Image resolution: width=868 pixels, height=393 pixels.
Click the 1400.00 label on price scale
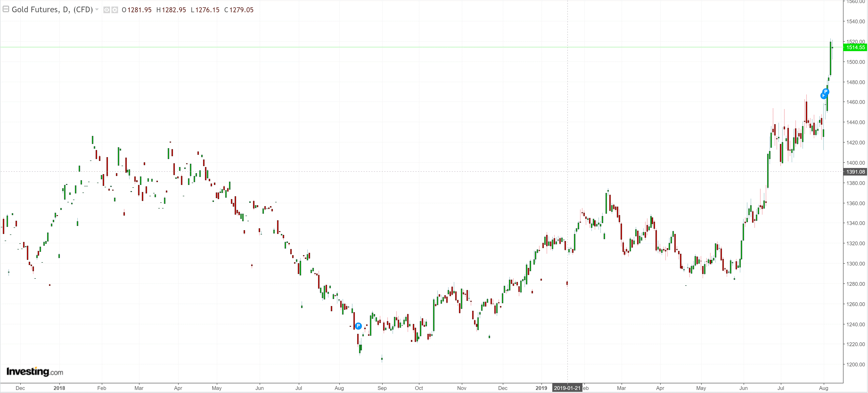[856, 163]
